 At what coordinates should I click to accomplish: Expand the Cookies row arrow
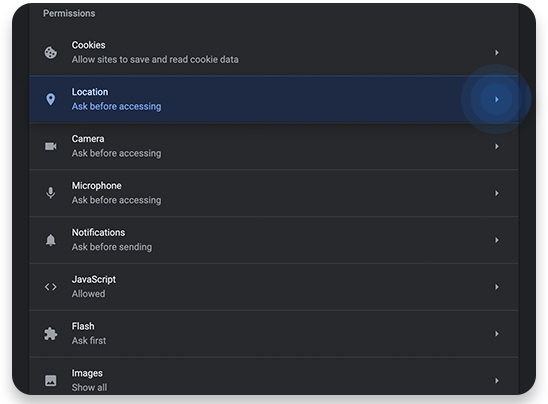pos(497,52)
